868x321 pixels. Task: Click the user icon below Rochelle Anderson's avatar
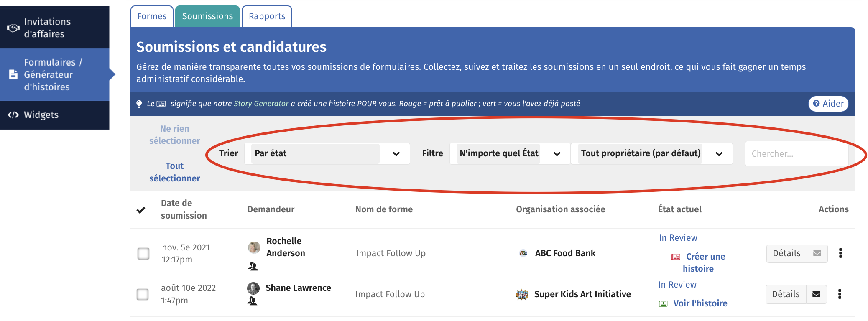coord(253,266)
